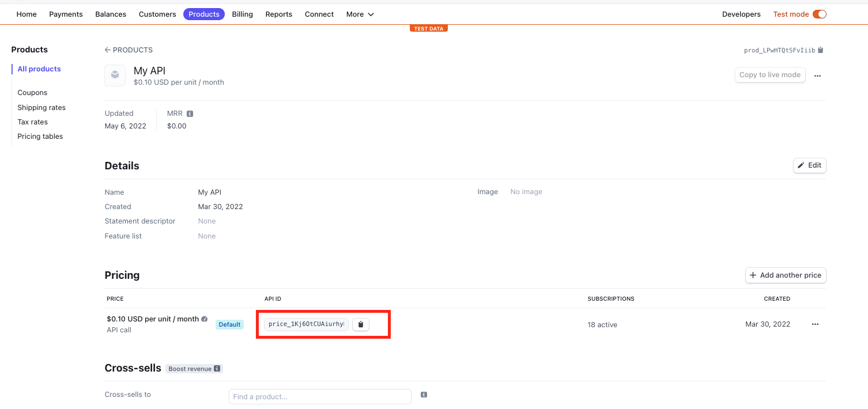The height and width of the screenshot is (409, 868).
Task: Open overflow menu beside Copy to live mode
Action: click(817, 75)
